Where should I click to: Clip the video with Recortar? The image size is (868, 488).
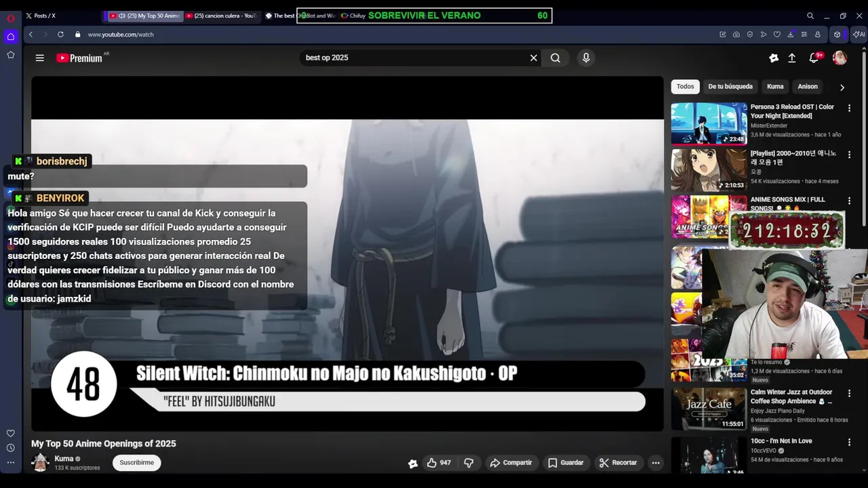click(x=618, y=463)
